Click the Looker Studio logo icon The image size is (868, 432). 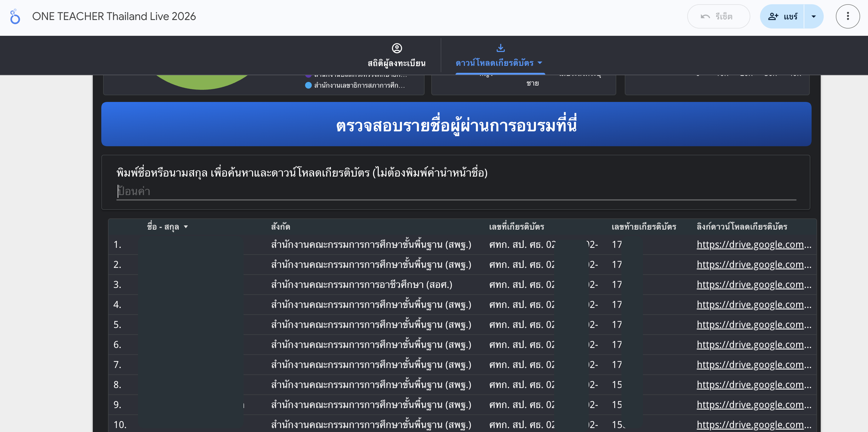click(15, 16)
